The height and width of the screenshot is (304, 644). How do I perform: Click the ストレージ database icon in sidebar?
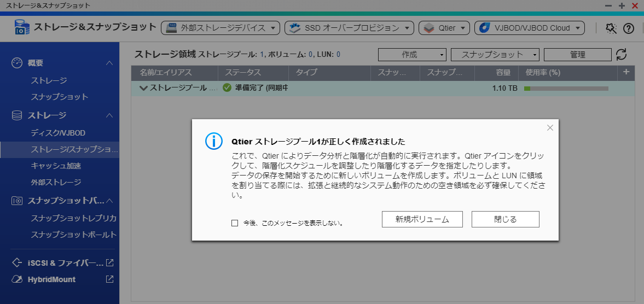(x=17, y=115)
